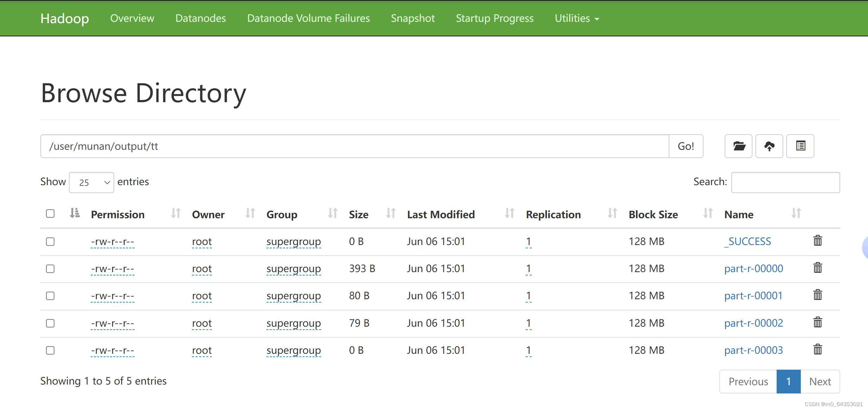This screenshot has width=868, height=410.
Task: Click into the Search input field
Action: (785, 183)
